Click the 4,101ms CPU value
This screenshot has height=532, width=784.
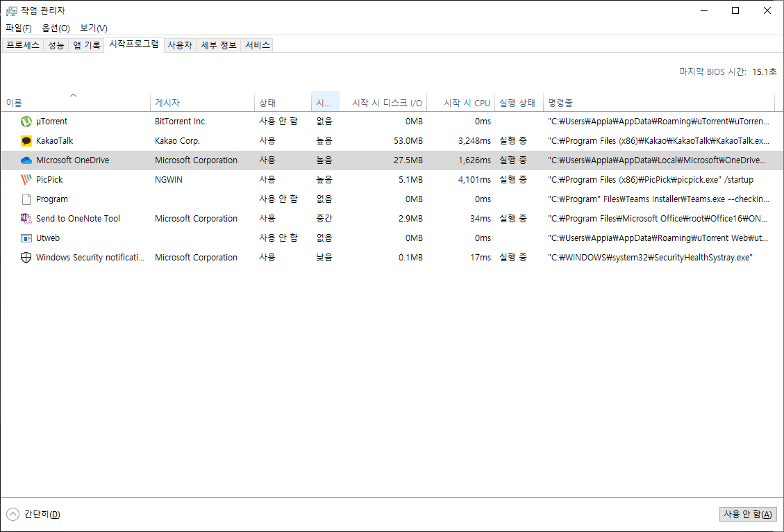tap(474, 179)
